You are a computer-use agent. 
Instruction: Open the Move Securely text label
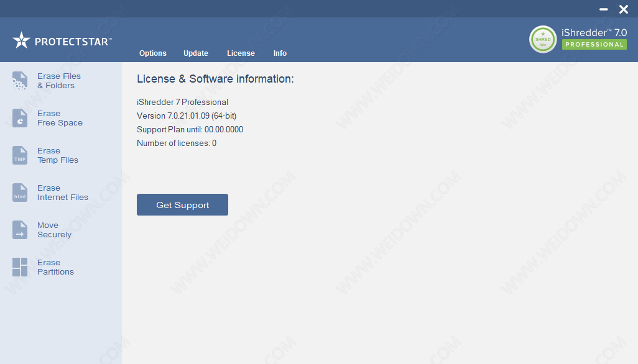point(54,230)
